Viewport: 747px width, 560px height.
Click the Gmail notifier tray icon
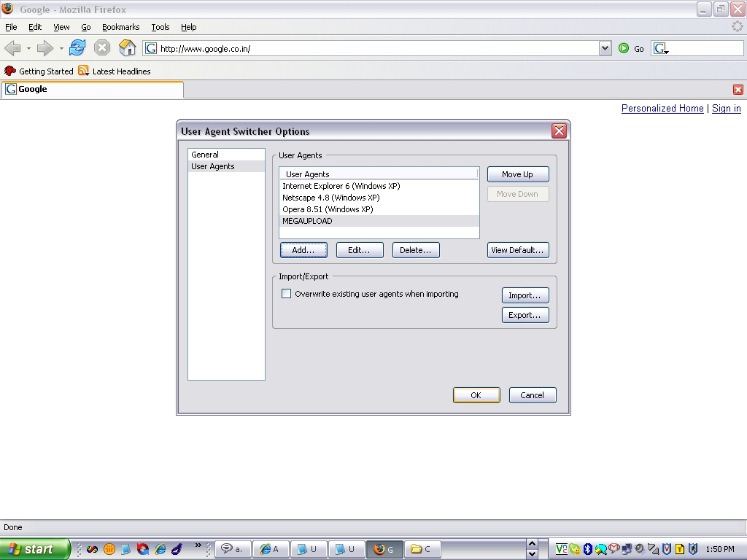(x=614, y=549)
